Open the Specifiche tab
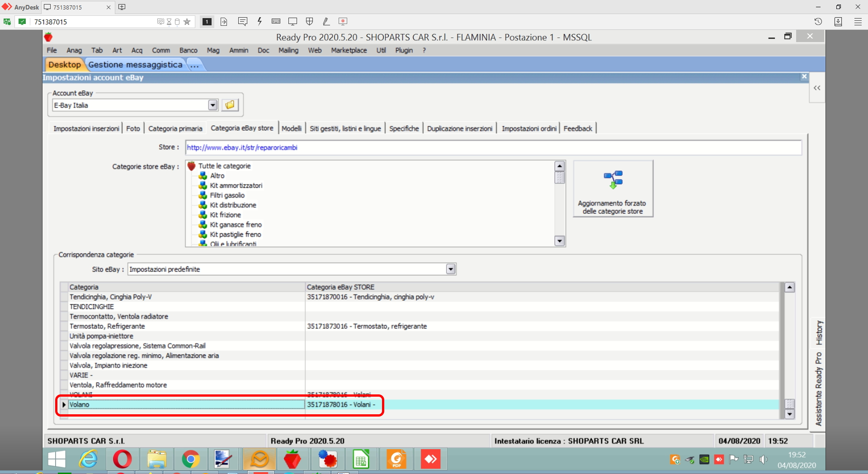Screen dimensions: 868x474 [x=404, y=128]
